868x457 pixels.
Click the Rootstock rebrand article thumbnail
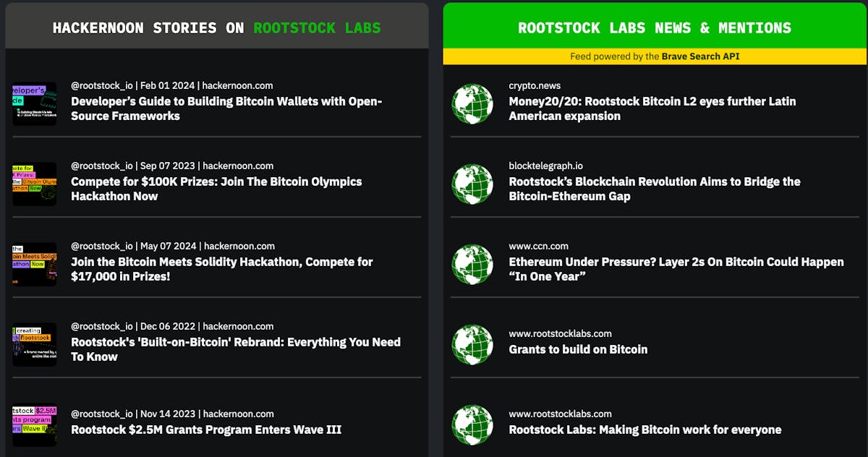tap(34, 343)
